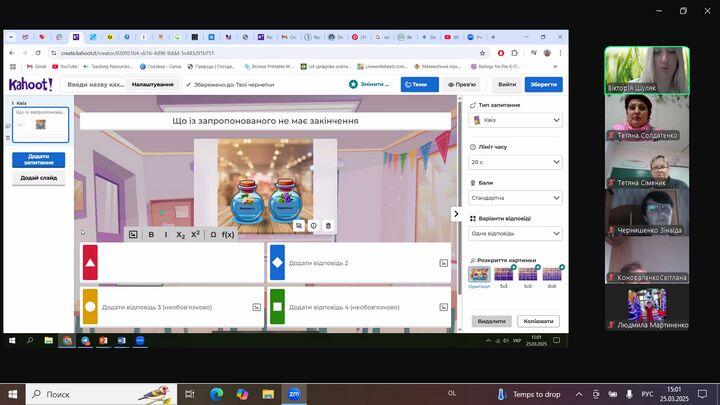This screenshot has height=405, width=720.
Task: Toggle italic text formatting
Action: click(x=166, y=235)
